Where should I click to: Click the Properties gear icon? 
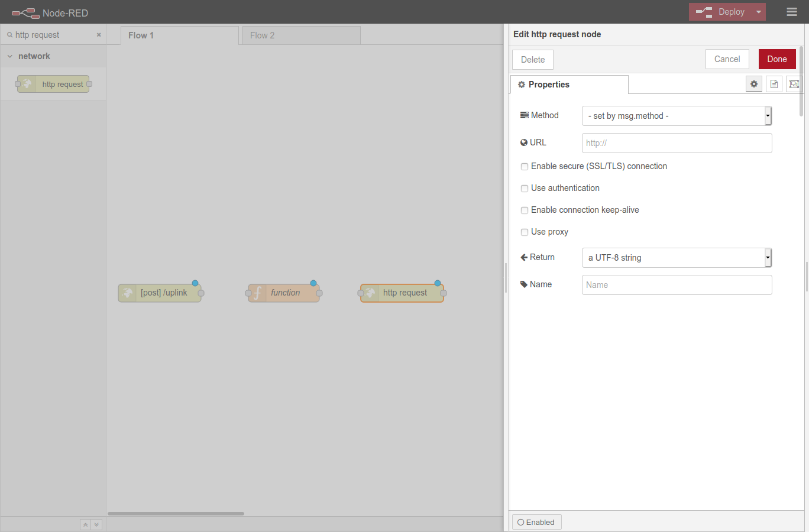click(754, 83)
